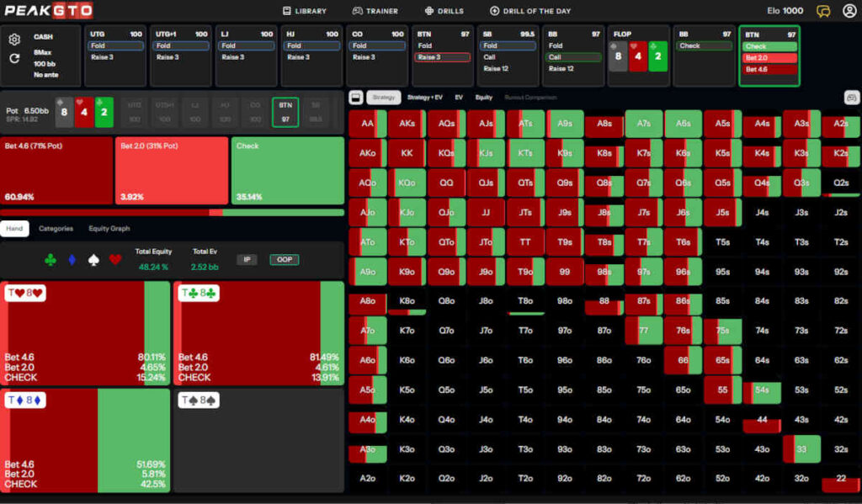Filter by the clubs suit icon
The height and width of the screenshot is (504, 862).
(50, 260)
